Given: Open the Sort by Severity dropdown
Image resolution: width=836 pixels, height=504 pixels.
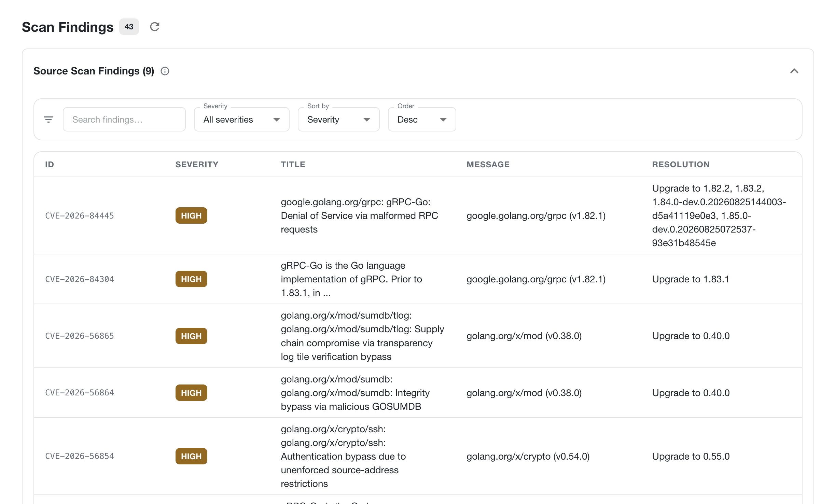Looking at the screenshot, I should [x=339, y=120].
